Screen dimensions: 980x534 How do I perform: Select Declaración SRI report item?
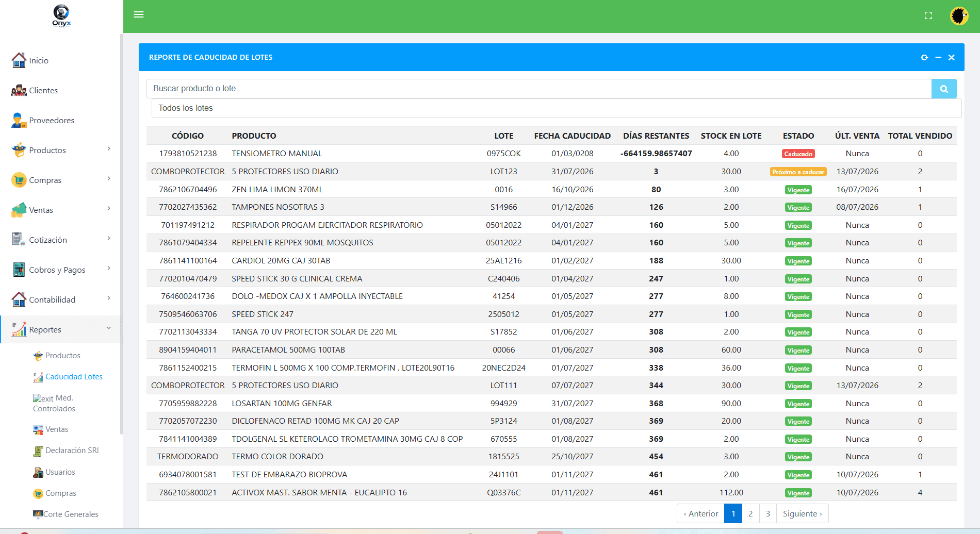pos(72,450)
